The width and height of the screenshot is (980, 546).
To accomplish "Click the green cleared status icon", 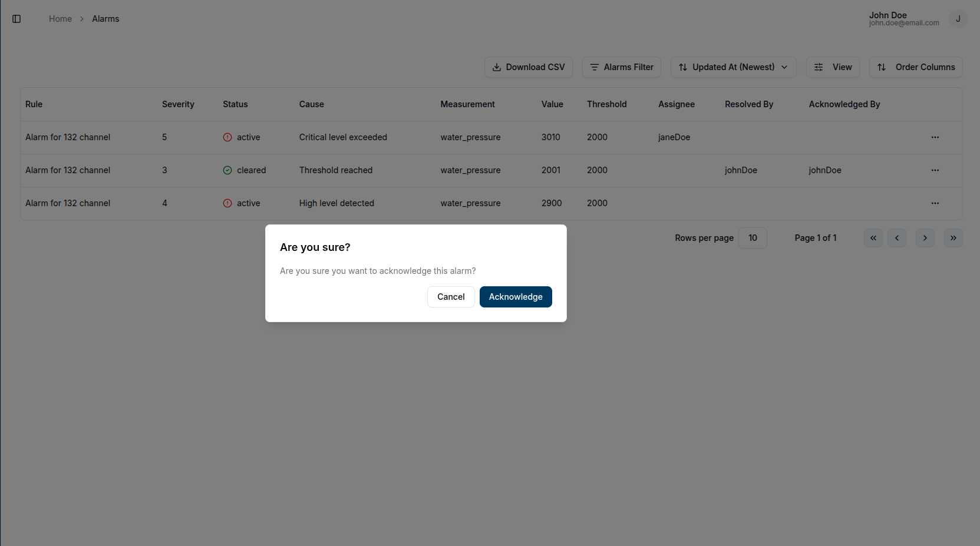I will [227, 170].
